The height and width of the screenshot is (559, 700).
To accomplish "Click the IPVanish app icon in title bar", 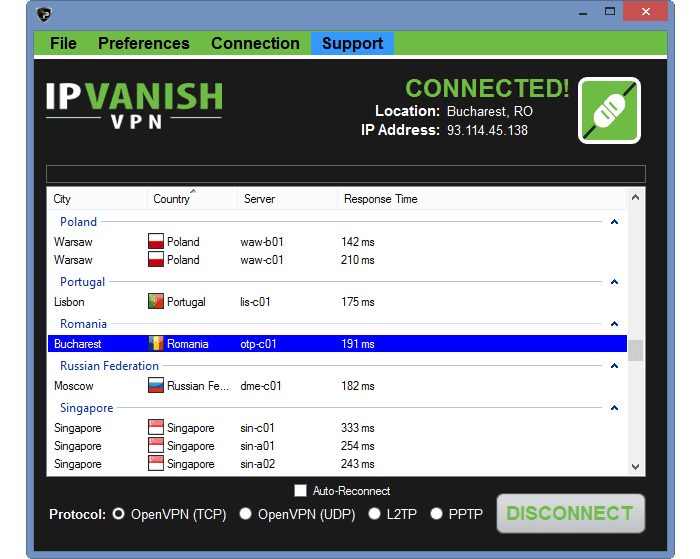I will (44, 14).
